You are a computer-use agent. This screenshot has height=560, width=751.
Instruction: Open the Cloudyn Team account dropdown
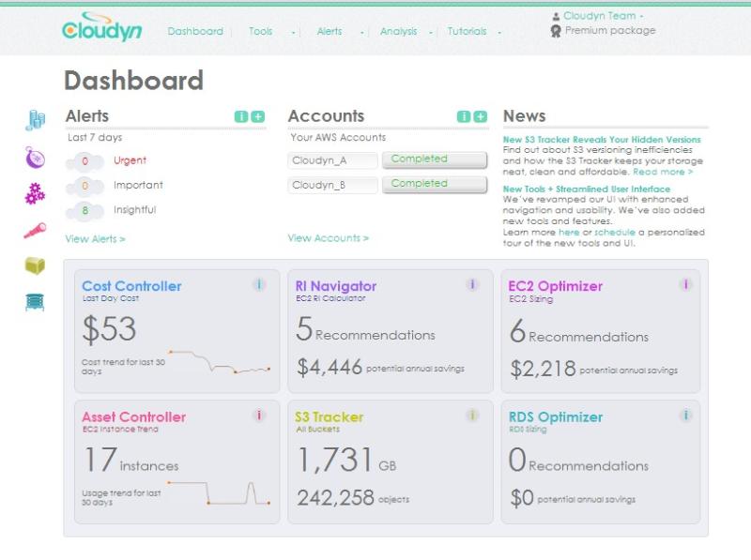603,16
